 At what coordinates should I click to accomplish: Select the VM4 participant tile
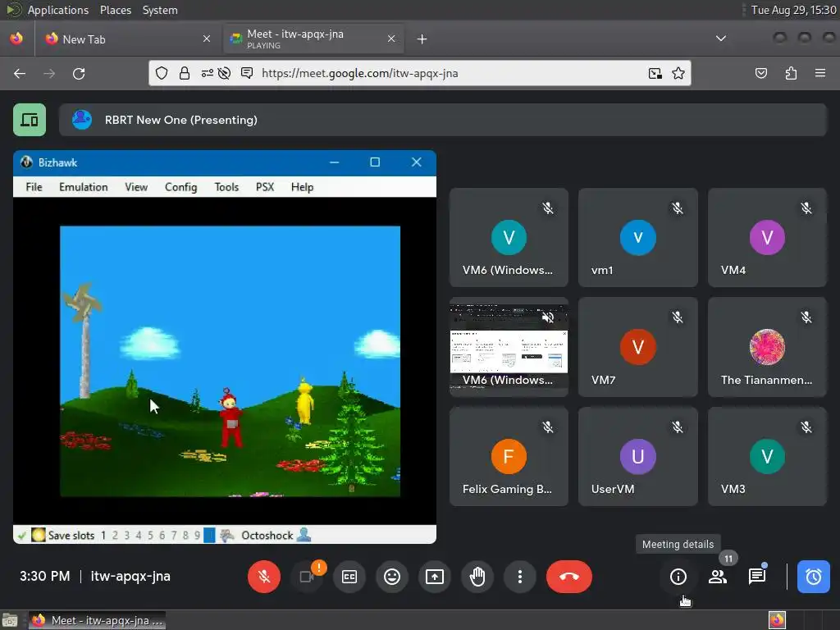(767, 237)
